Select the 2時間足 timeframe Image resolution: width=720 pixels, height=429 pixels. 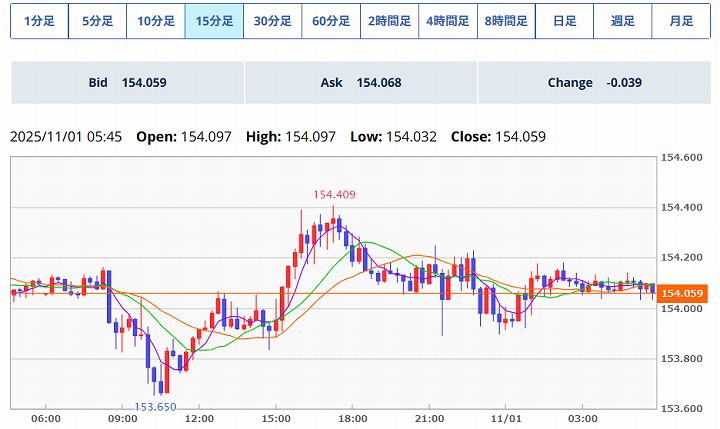tap(389, 21)
